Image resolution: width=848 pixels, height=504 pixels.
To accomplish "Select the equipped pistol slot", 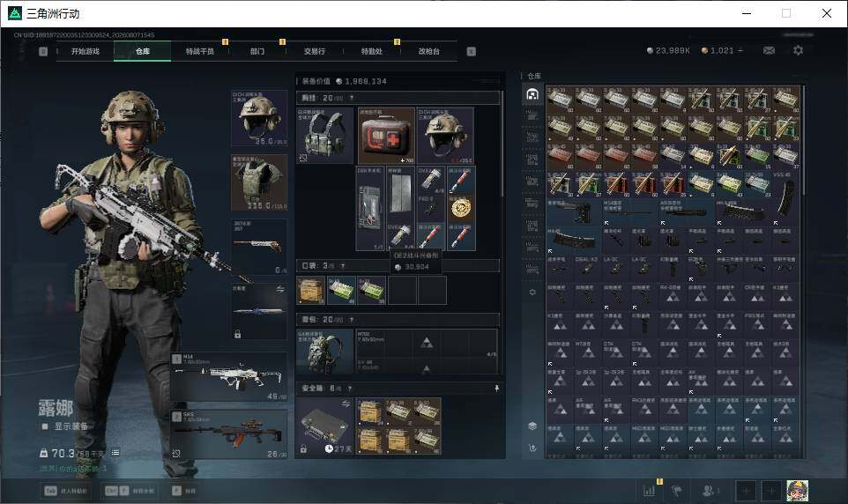I will [259, 247].
